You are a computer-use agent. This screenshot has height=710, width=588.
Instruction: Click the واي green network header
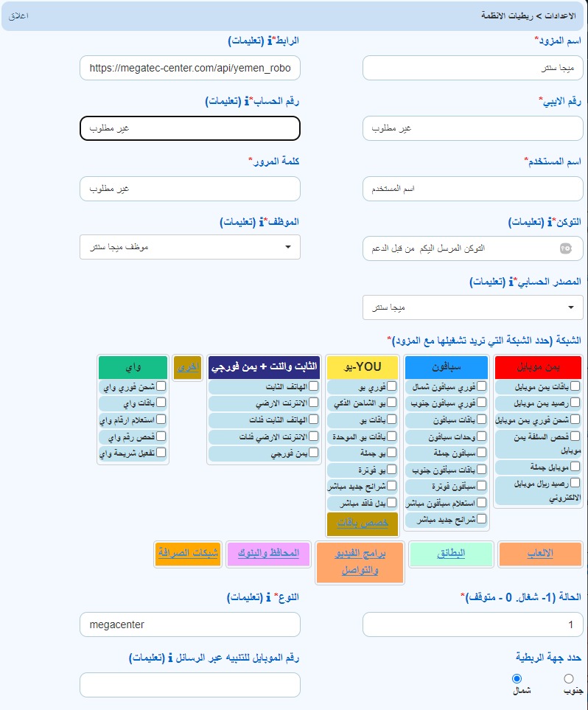(133, 367)
